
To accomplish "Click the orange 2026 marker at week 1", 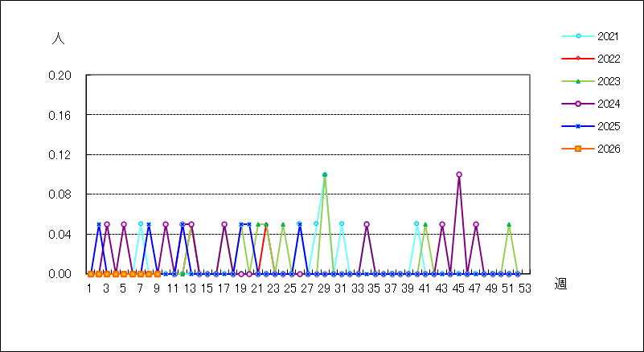I will coord(90,274).
